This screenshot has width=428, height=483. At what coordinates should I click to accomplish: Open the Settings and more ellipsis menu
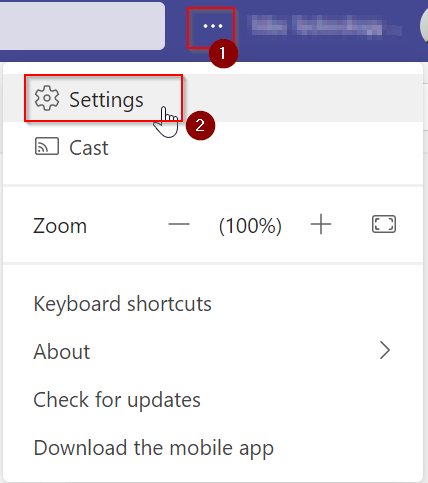point(212,26)
